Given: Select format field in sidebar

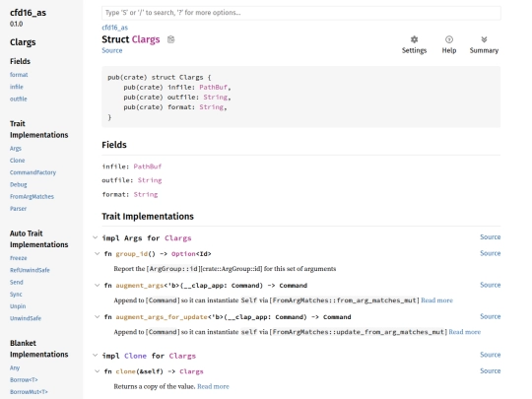Looking at the screenshot, I should click(x=19, y=75).
